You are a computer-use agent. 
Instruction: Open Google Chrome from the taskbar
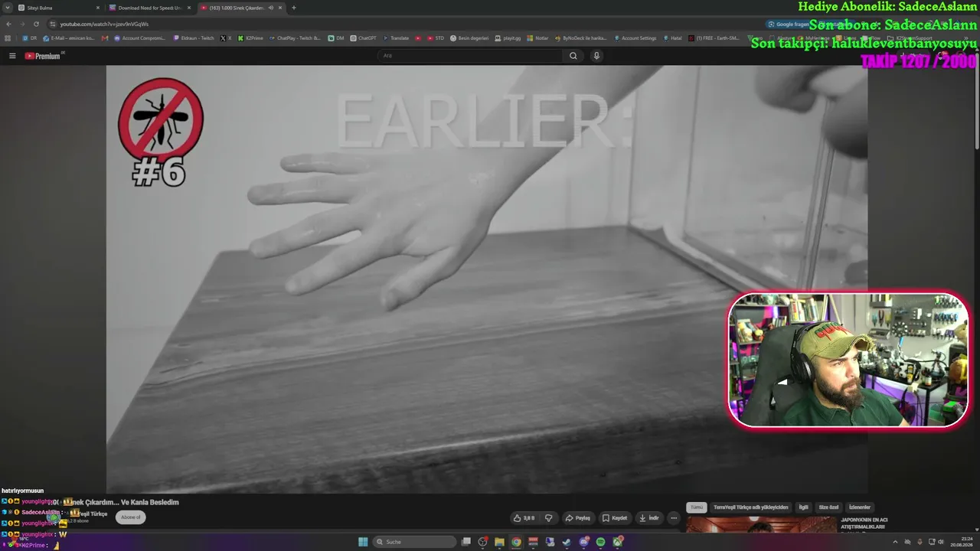[516, 542]
